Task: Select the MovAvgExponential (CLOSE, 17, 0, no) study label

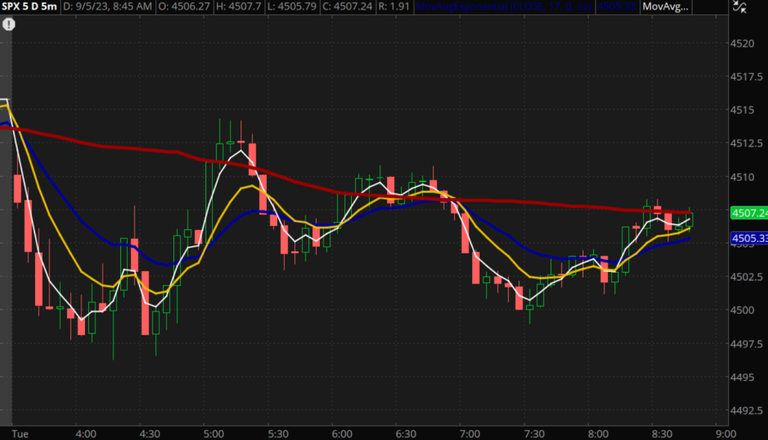Action: tap(504, 7)
